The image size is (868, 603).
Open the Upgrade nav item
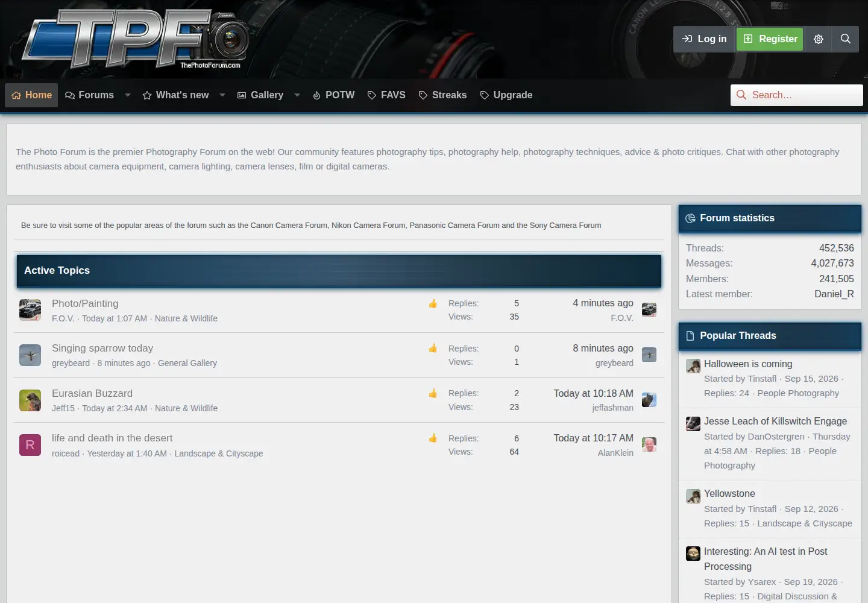click(x=506, y=95)
